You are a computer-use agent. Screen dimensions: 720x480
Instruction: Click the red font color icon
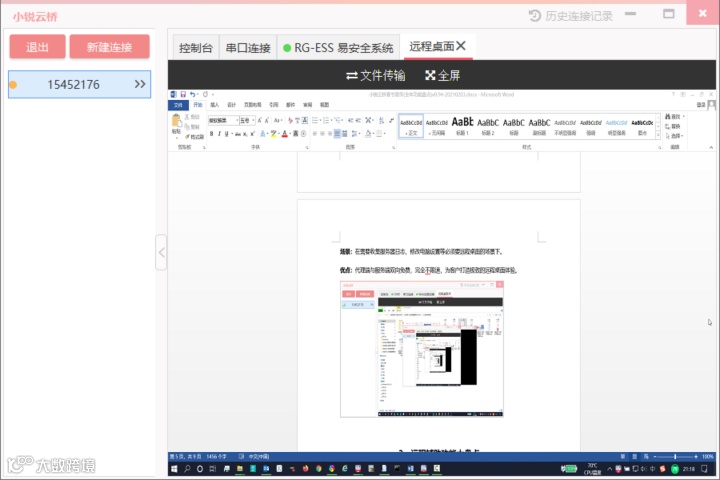click(285, 134)
